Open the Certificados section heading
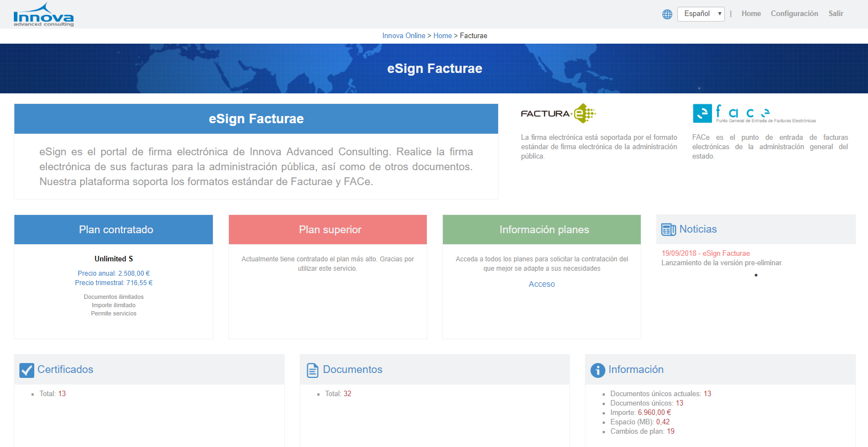868x447 pixels. click(x=65, y=370)
